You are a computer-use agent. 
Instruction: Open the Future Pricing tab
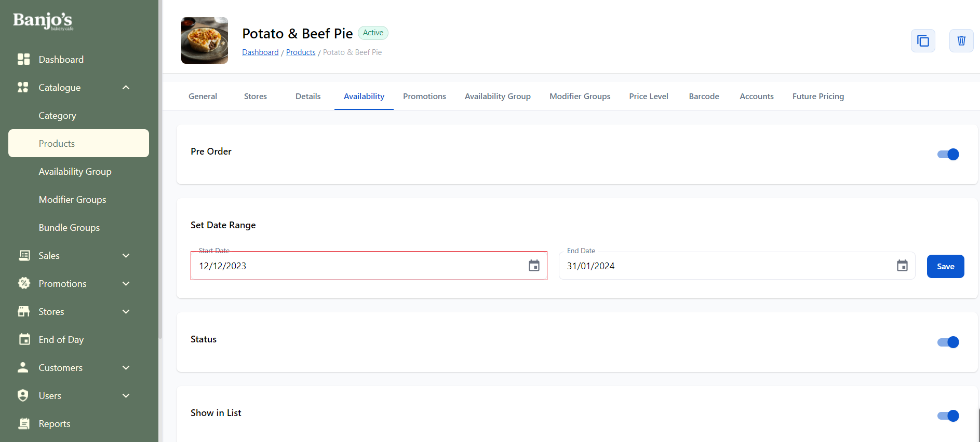coord(818,96)
